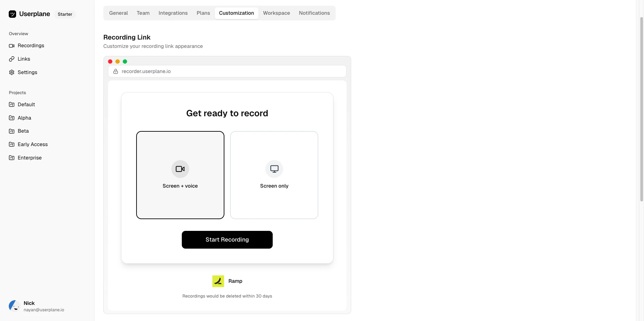The image size is (644, 321).
Task: Select the Screen only recording option
Action: point(274,175)
